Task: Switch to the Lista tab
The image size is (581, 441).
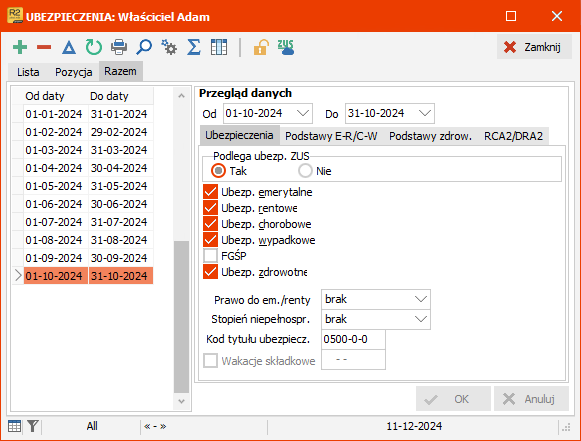Action: coord(28,72)
